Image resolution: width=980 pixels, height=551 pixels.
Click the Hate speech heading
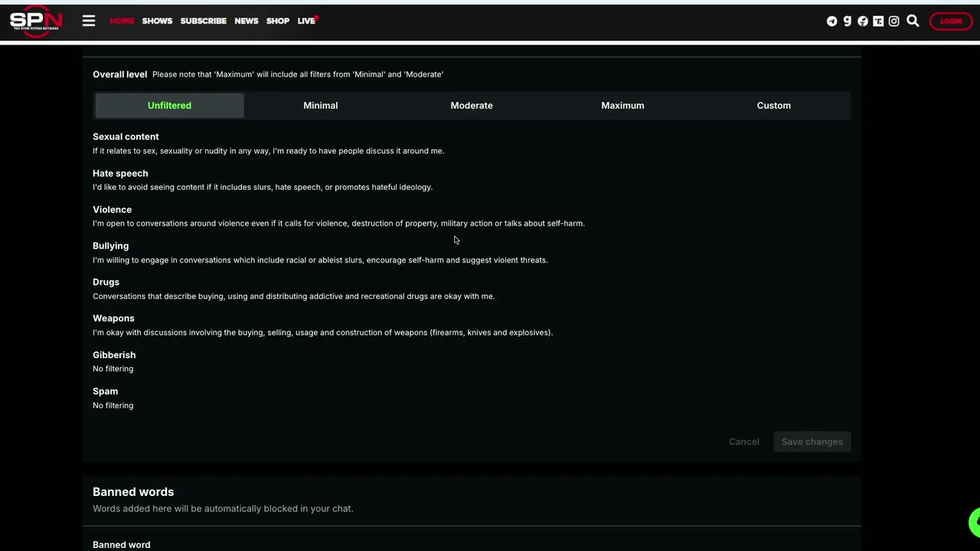(120, 173)
